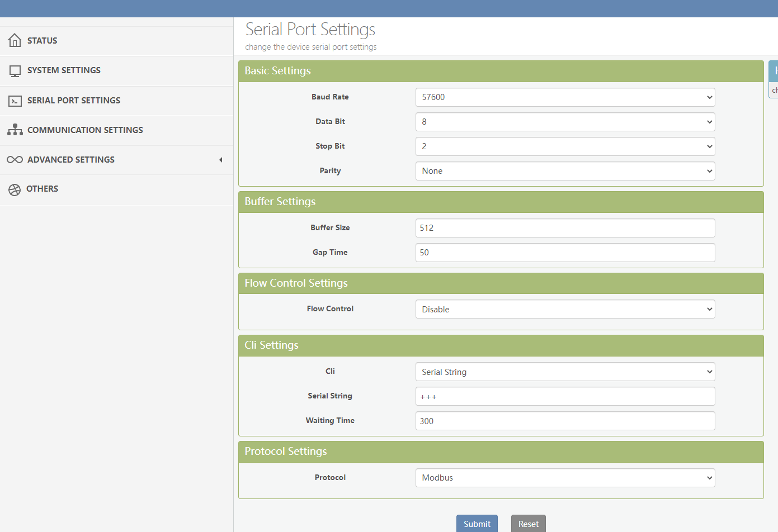Change the Stop Bit selection
The image size is (778, 532).
[565, 146]
